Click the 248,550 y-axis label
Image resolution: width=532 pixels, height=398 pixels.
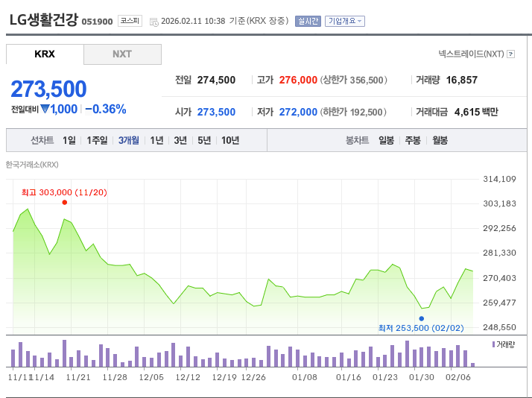[499, 327]
